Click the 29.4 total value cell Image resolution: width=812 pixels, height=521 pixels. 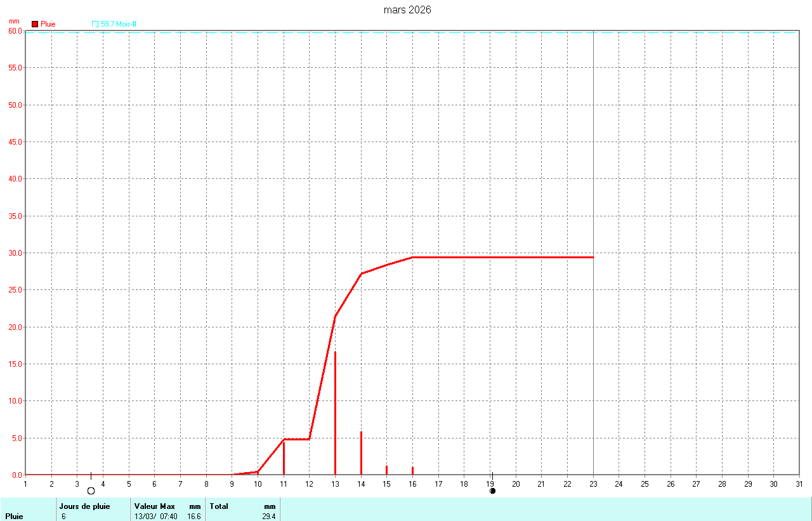(268, 517)
